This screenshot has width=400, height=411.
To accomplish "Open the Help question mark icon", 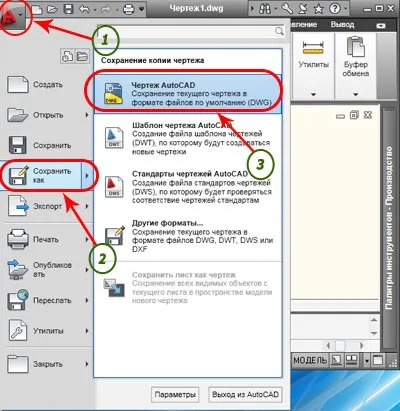I will pyautogui.click(x=335, y=9).
